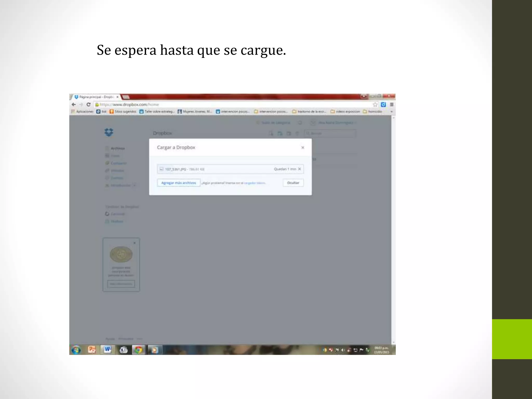The width and height of the screenshot is (532, 399).
Task: Click the Ayuda footer link
Action: (110, 339)
